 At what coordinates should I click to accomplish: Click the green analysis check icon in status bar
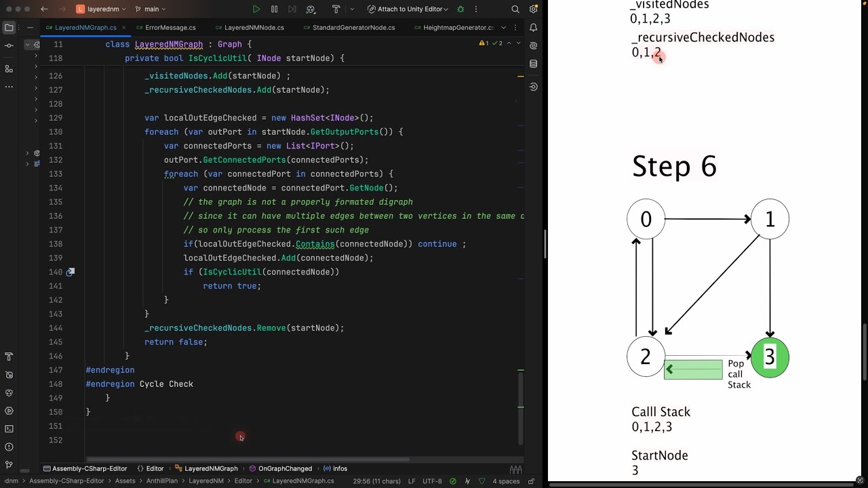[x=453, y=481]
